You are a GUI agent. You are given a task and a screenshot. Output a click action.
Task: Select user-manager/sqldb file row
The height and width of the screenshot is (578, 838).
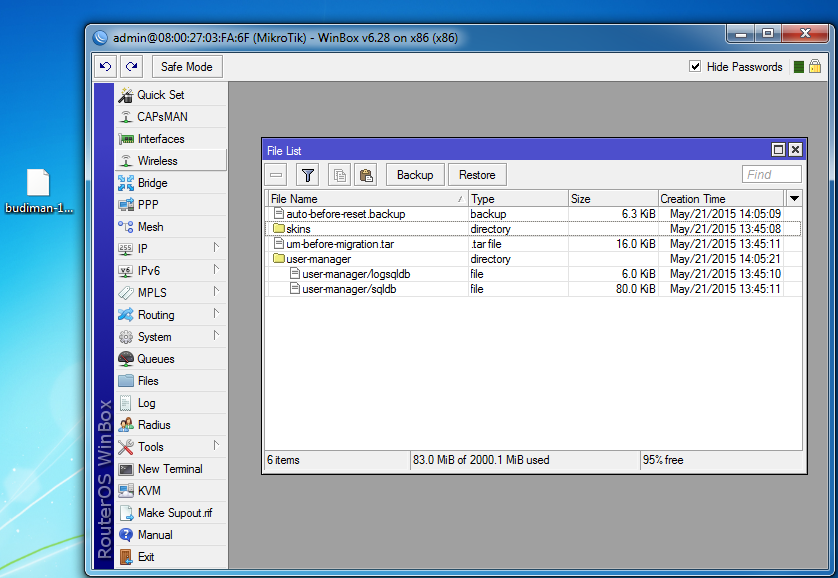(x=533, y=289)
